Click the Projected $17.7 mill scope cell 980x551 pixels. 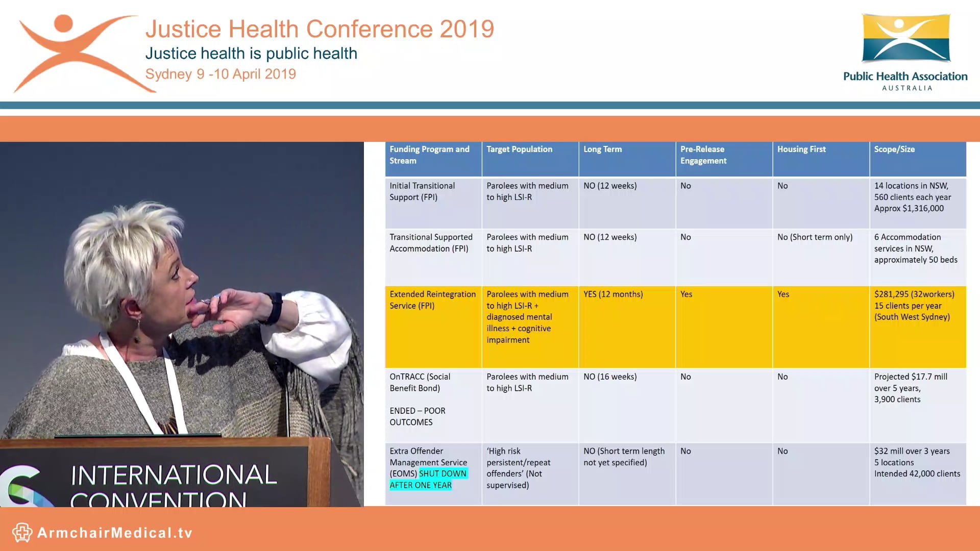[x=910, y=388]
